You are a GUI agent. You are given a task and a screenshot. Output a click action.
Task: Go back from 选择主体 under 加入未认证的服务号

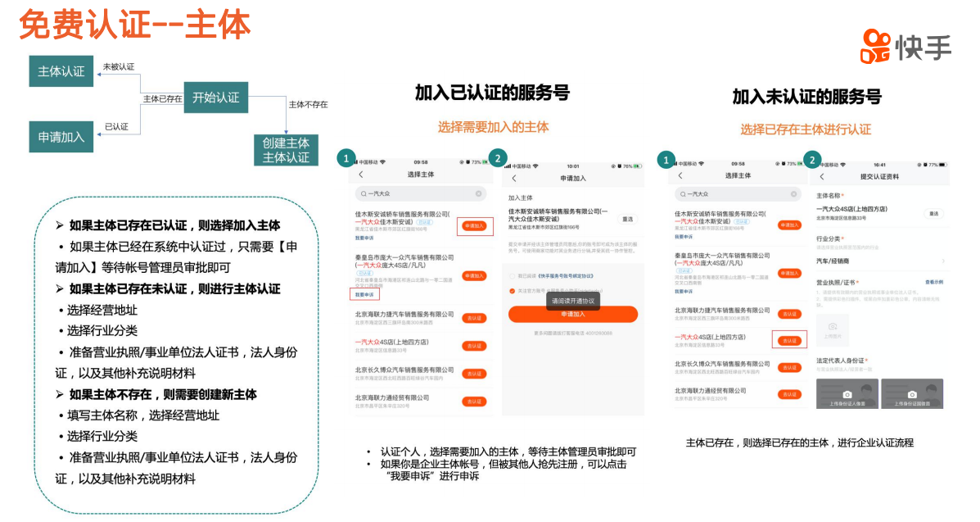pyautogui.click(x=680, y=176)
